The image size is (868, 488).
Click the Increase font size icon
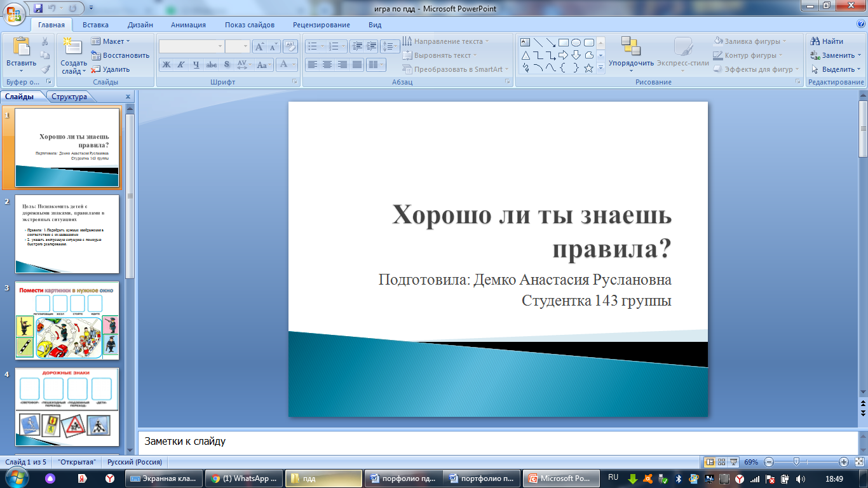point(259,46)
